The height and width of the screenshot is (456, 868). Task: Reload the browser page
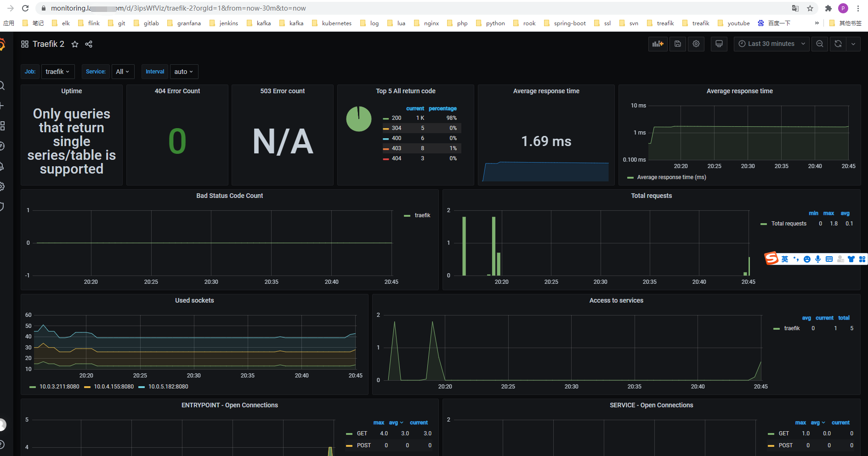pos(25,8)
